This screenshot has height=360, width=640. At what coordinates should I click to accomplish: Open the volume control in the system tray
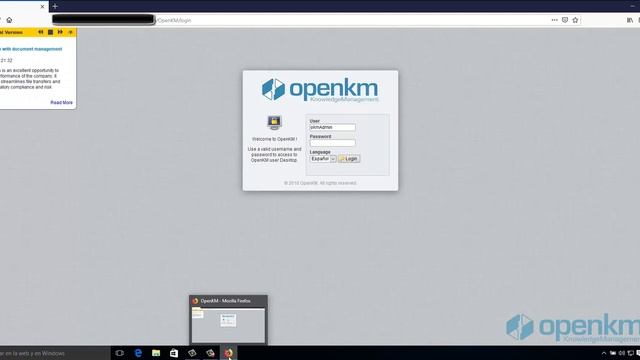coord(622,353)
